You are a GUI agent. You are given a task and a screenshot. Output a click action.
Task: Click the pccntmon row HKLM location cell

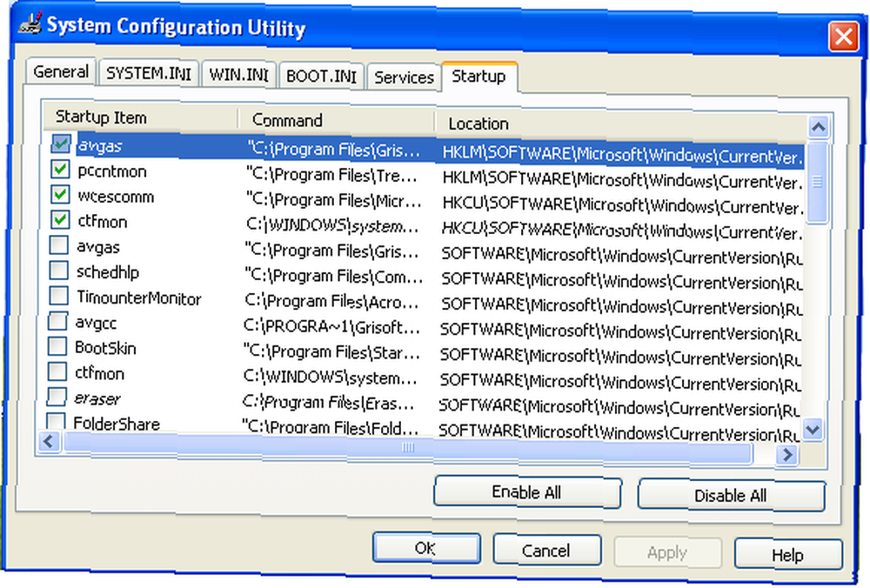tap(622, 180)
